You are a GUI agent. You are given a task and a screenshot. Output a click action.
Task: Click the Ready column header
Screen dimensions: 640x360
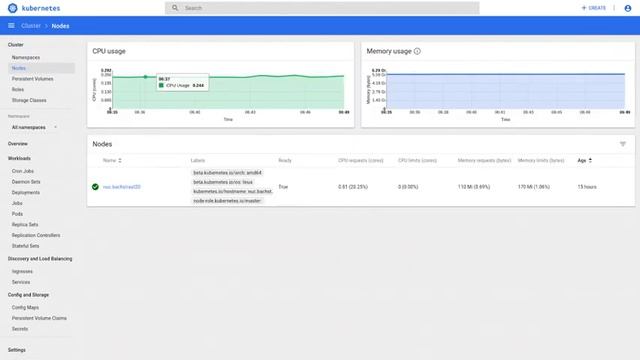[x=285, y=160]
